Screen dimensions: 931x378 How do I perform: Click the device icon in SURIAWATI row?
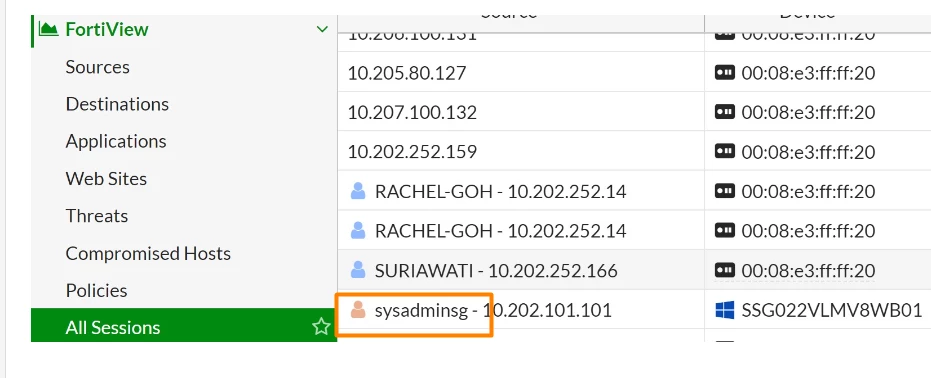(725, 270)
